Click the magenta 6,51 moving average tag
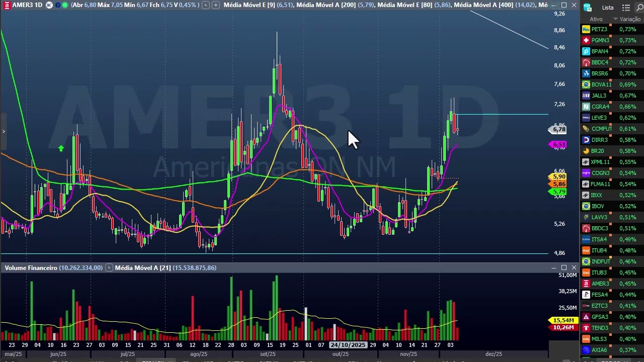The image size is (644, 362). point(558,145)
